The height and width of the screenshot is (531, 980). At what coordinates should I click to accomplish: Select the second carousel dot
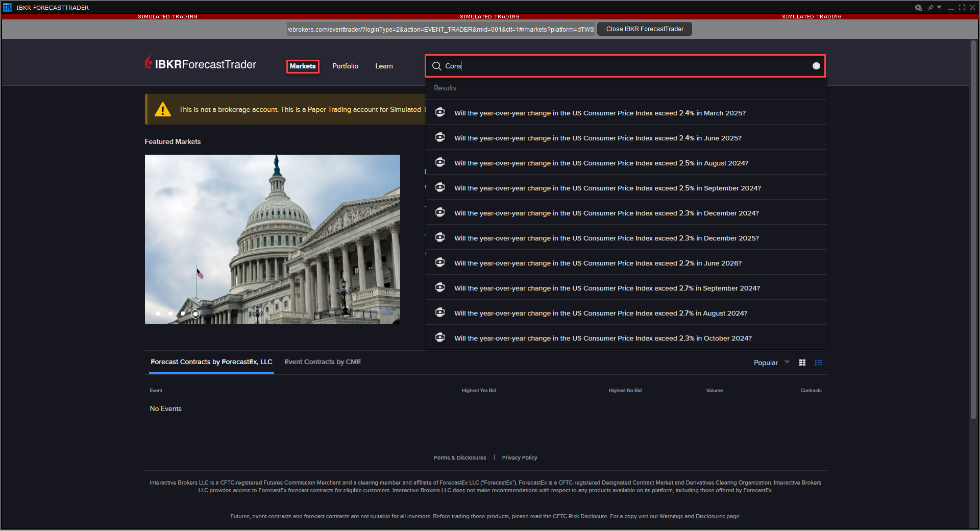(170, 313)
